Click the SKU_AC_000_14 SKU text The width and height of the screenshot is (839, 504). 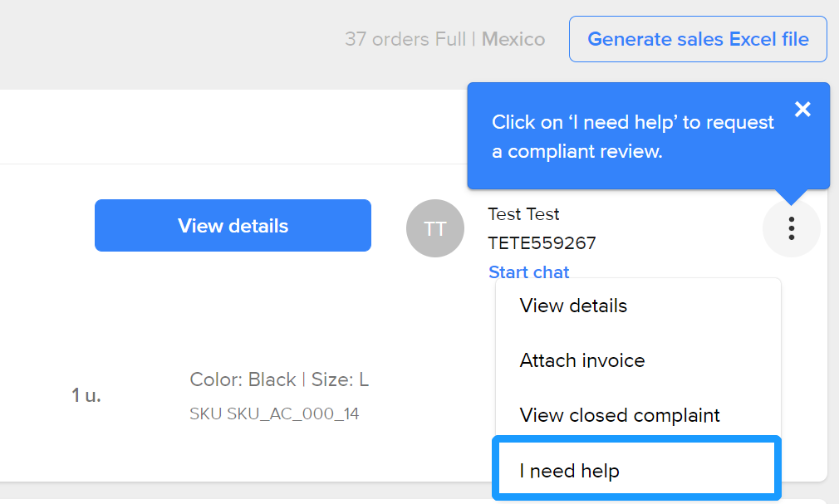point(292,413)
